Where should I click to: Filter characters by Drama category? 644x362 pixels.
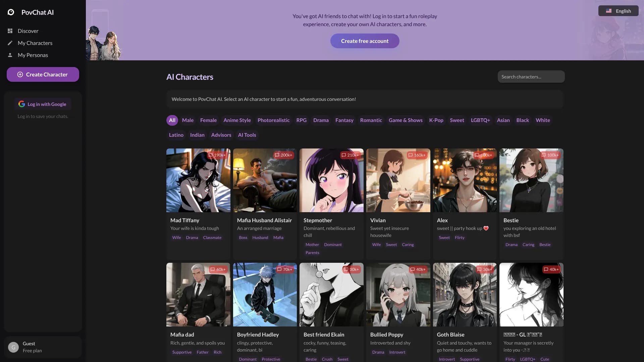coord(321,120)
